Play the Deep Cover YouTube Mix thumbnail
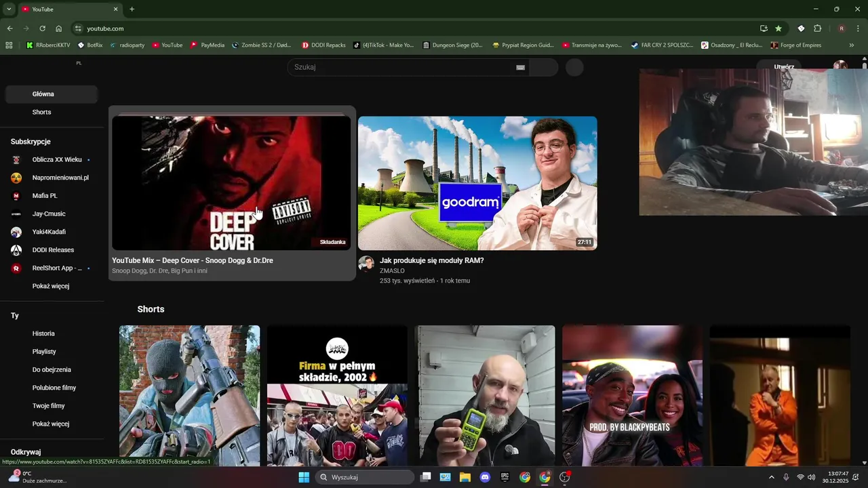Screen dimensions: 868x488 point(231,183)
